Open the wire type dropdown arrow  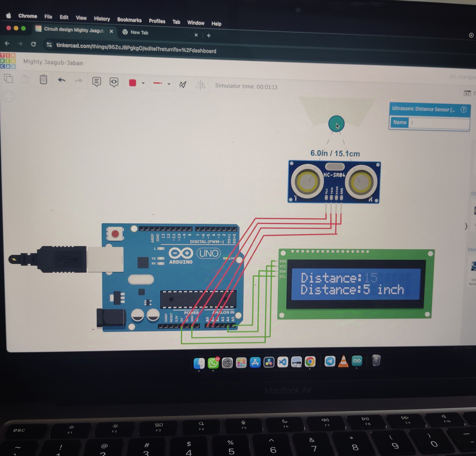(169, 84)
